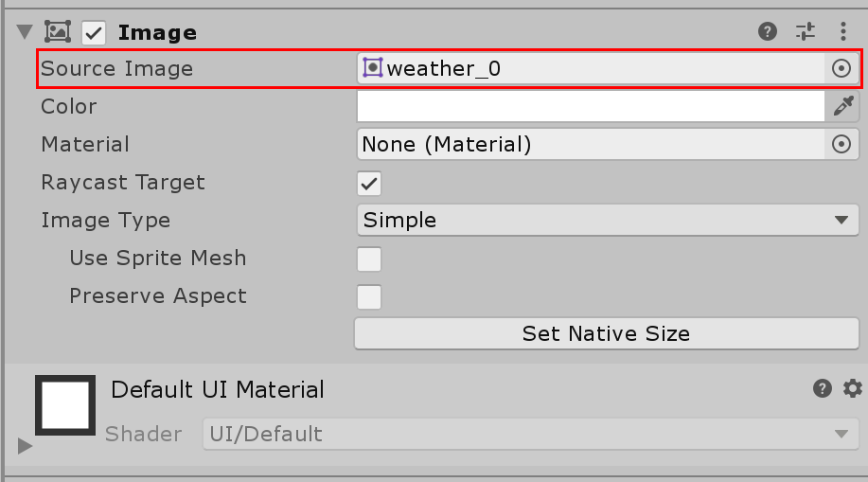Open the Source Image sprite picker
The image size is (868, 482).
point(841,68)
